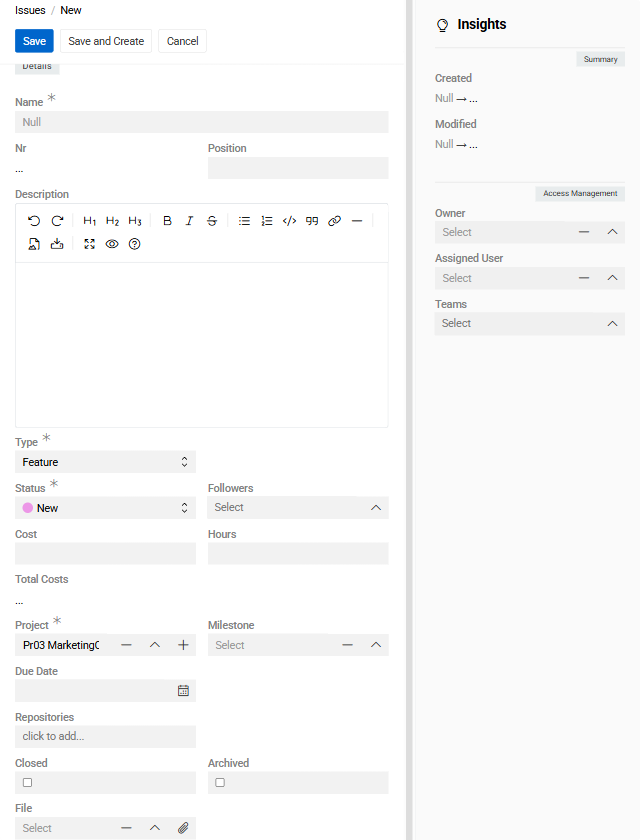Expand the Followers select list
Screen dimensions: 640x840
point(376,507)
